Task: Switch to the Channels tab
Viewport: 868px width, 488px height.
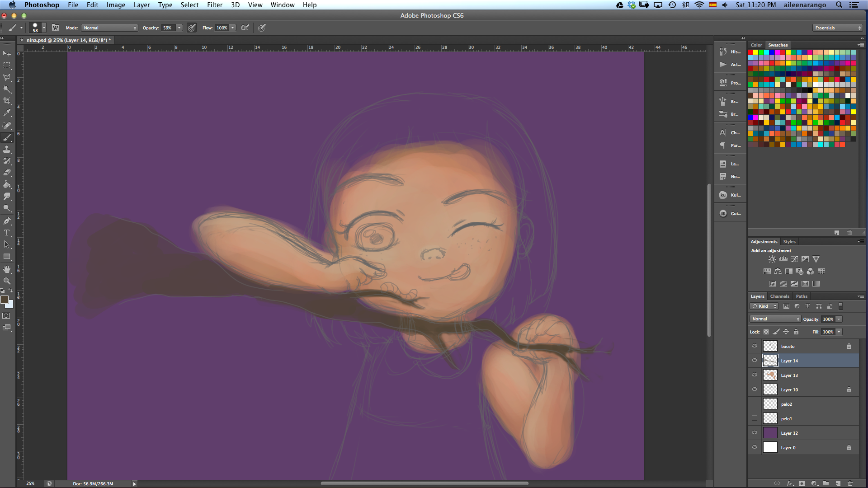Action: point(779,296)
